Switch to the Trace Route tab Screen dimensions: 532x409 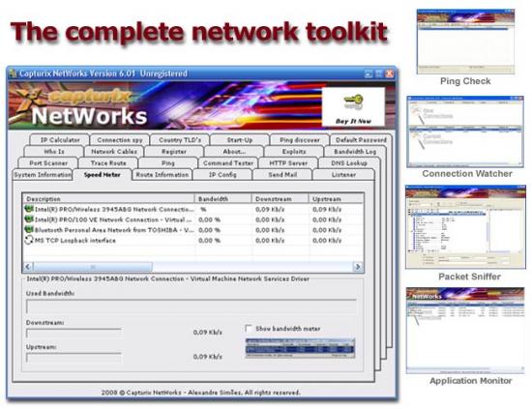click(108, 162)
